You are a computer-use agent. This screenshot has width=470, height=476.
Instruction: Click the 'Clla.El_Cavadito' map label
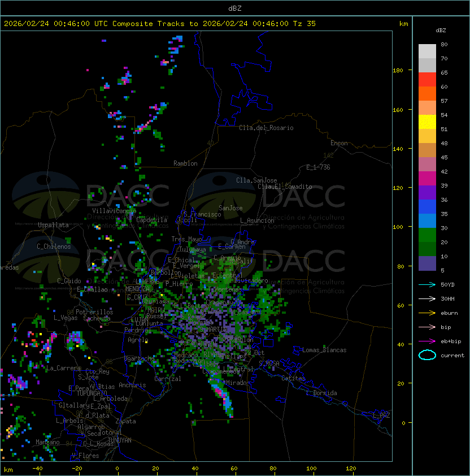(x=285, y=187)
